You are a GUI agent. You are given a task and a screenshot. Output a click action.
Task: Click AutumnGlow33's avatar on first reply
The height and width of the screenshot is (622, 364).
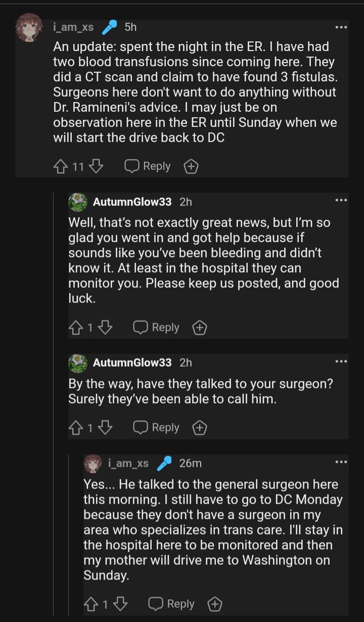pyautogui.click(x=77, y=202)
